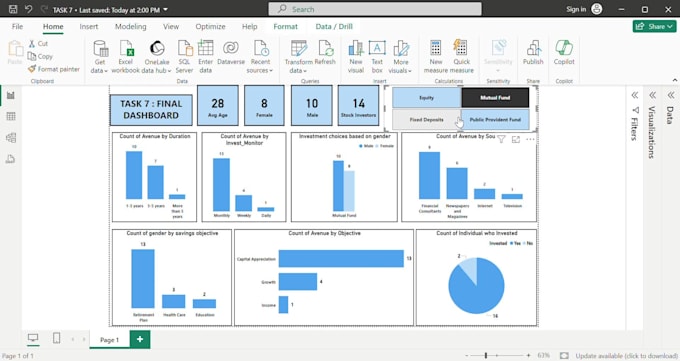Expand the Data pane
Screen dimensions: 680x361
click(670, 95)
